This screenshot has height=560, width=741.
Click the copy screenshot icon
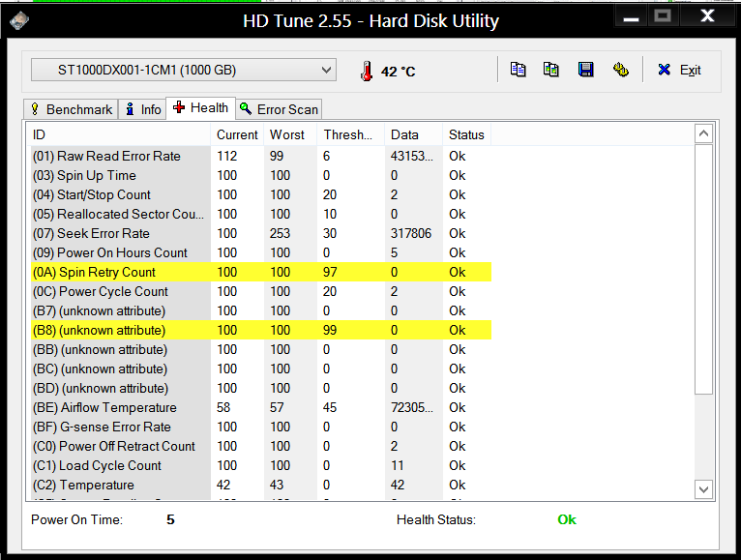[551, 70]
